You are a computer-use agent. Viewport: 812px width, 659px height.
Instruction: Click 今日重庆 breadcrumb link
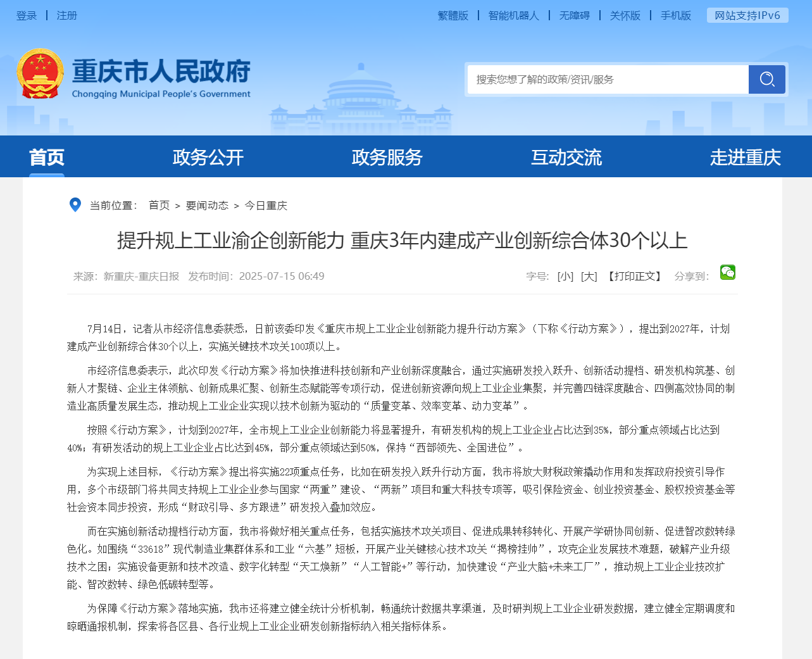click(x=266, y=205)
